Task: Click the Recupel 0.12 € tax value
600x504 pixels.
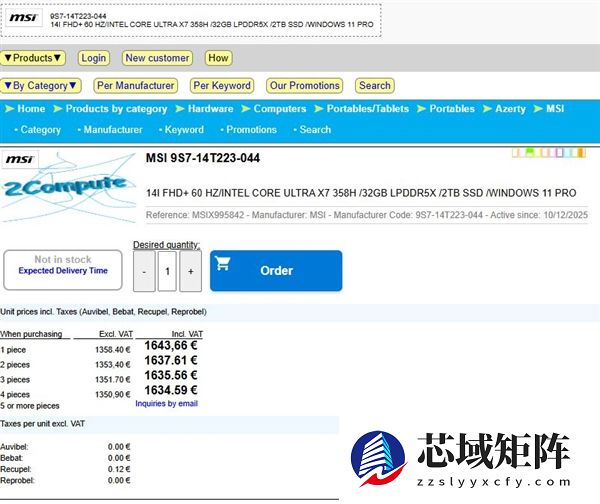Action: pos(119,469)
